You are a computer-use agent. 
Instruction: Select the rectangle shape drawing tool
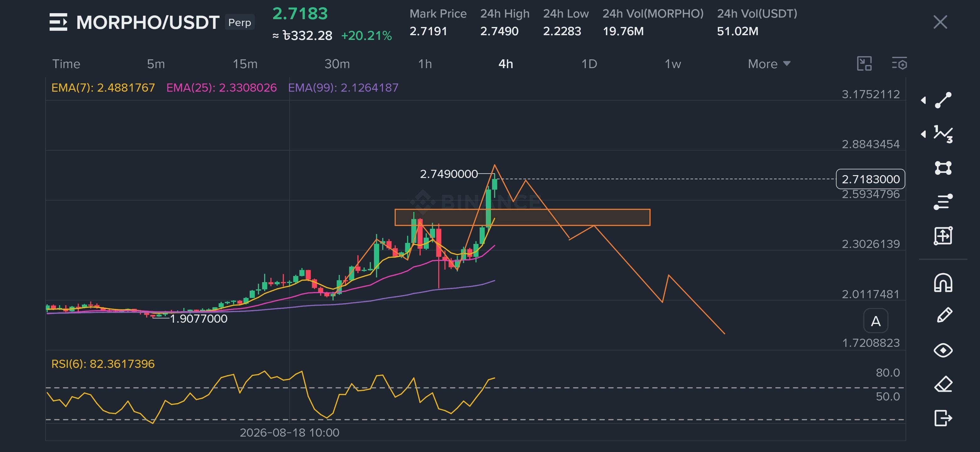pos(944,168)
